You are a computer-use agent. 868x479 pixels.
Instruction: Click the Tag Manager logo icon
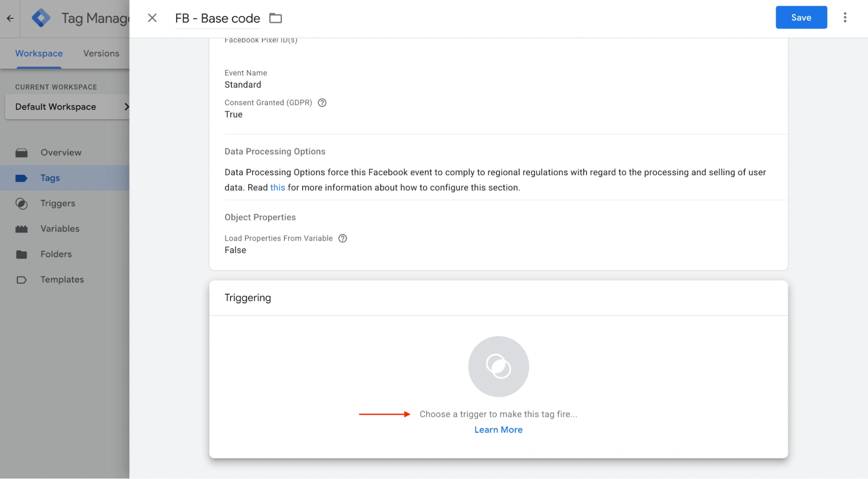(x=41, y=18)
